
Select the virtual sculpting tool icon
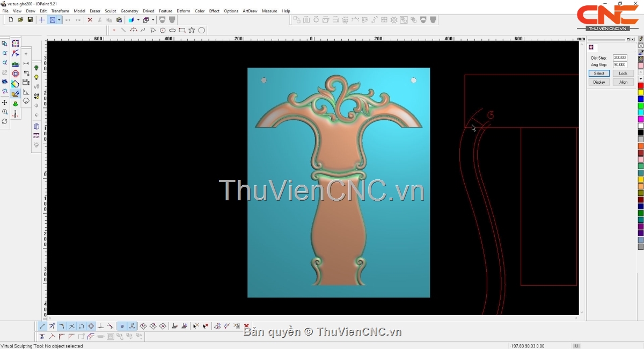click(16, 93)
